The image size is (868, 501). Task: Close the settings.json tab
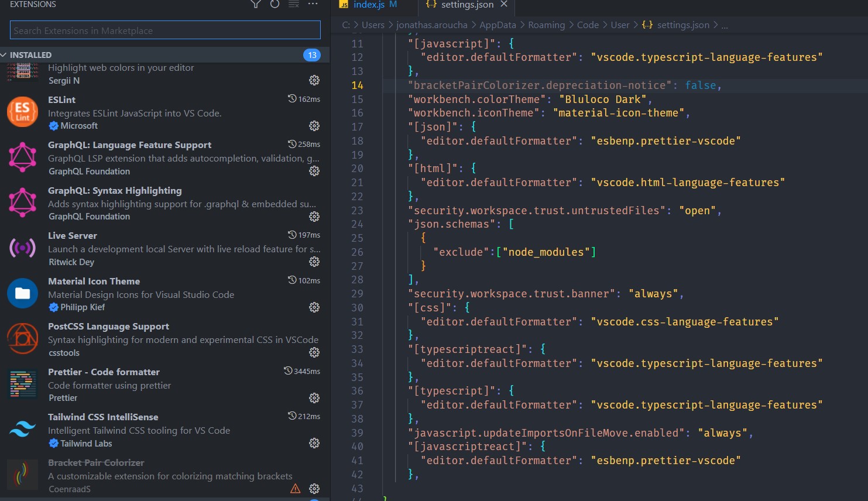click(x=503, y=4)
